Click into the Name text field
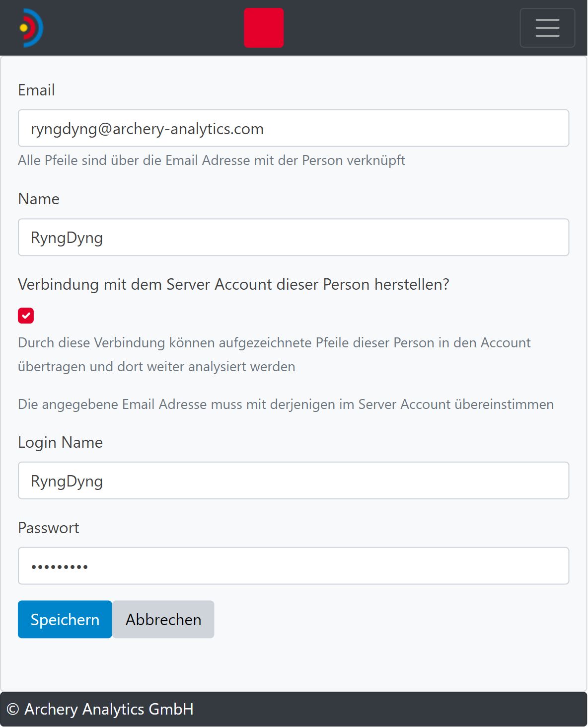The width and height of the screenshot is (588, 727). (293, 238)
